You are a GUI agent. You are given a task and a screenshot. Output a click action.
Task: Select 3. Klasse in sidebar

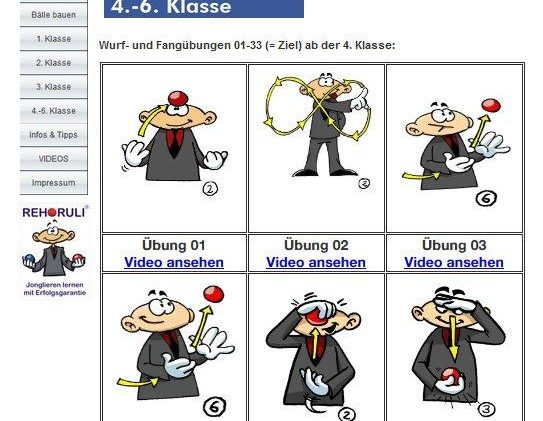click(x=54, y=87)
